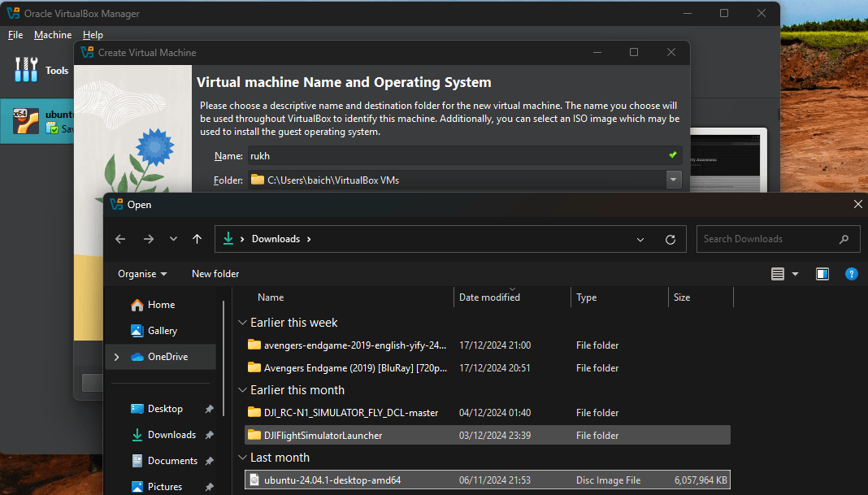Open the Folder path dropdown

click(x=674, y=180)
